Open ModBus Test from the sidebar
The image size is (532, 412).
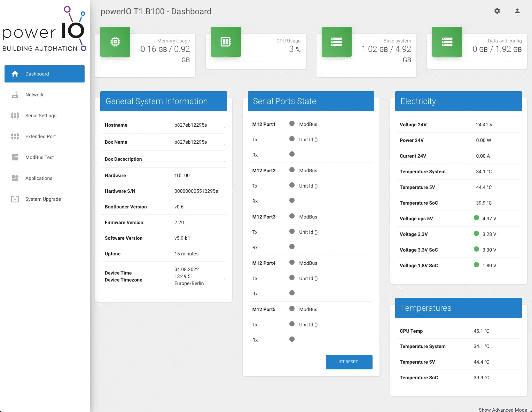pyautogui.click(x=39, y=157)
